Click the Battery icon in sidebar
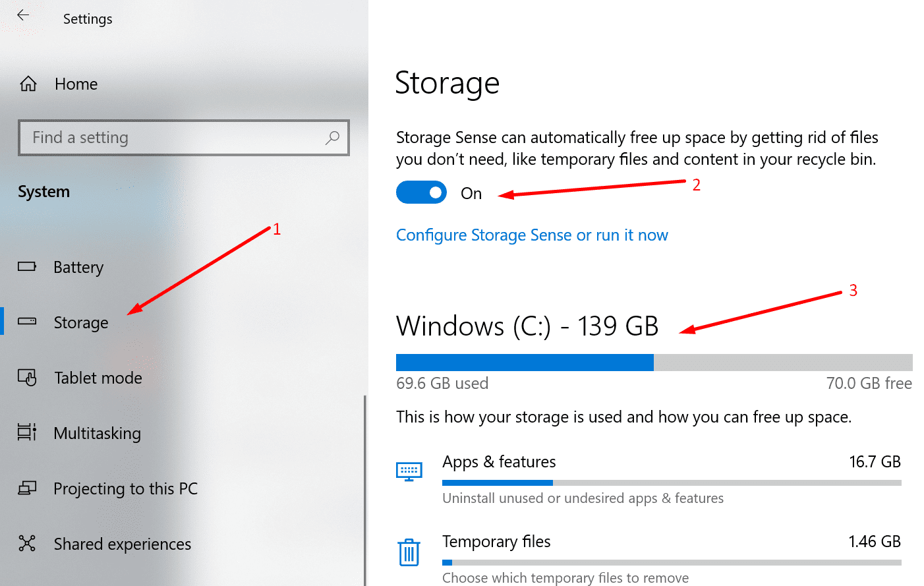The height and width of the screenshot is (586, 924). pyautogui.click(x=27, y=267)
